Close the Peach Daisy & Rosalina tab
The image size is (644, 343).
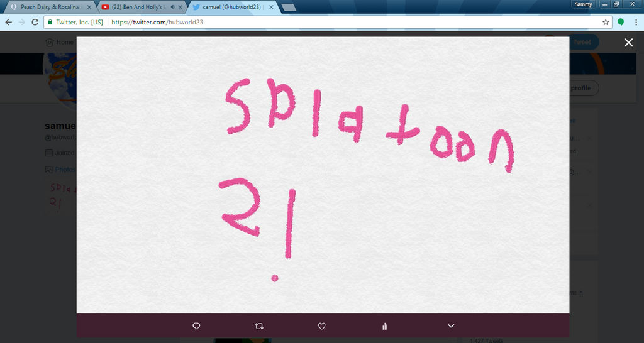point(89,7)
